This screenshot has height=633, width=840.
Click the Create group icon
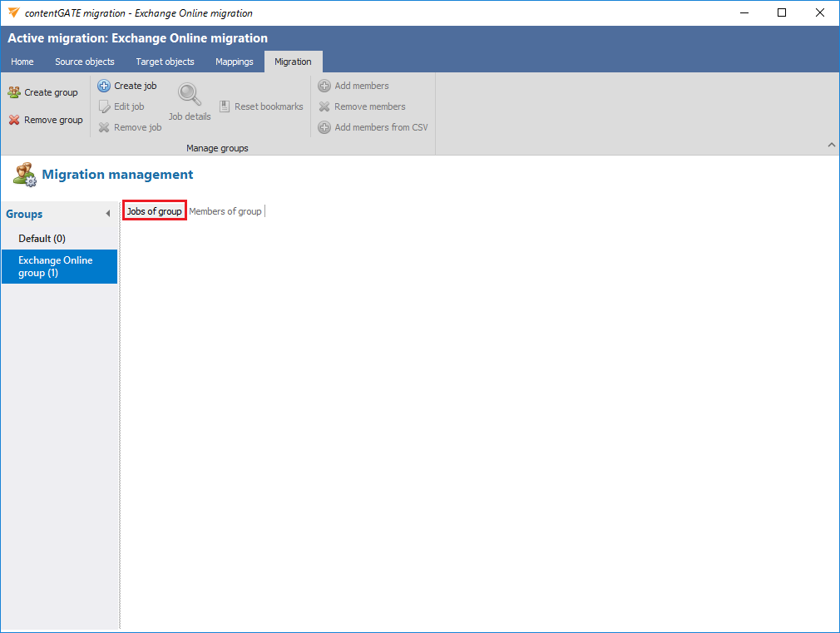[x=14, y=92]
